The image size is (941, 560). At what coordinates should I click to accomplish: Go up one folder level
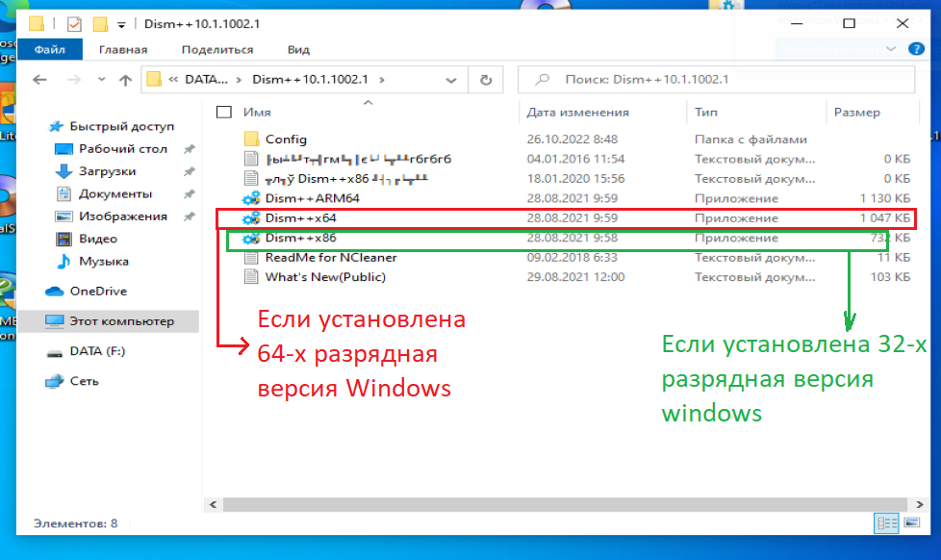point(125,80)
